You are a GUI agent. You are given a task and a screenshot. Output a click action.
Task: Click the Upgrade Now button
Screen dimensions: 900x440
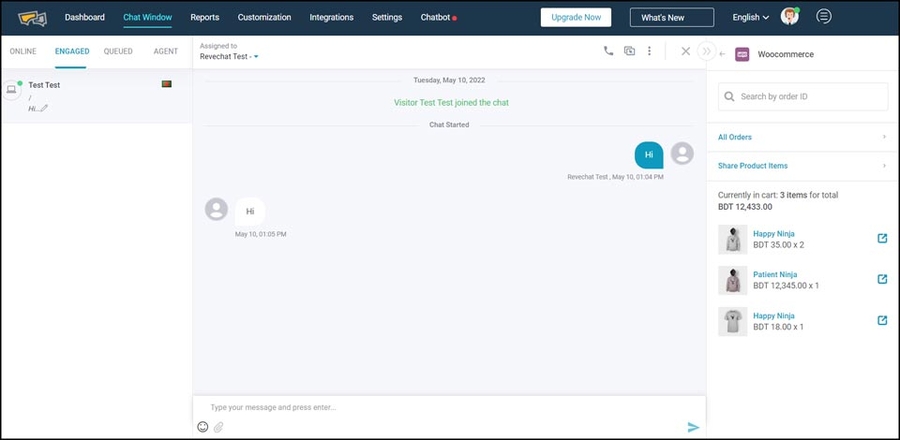[575, 17]
